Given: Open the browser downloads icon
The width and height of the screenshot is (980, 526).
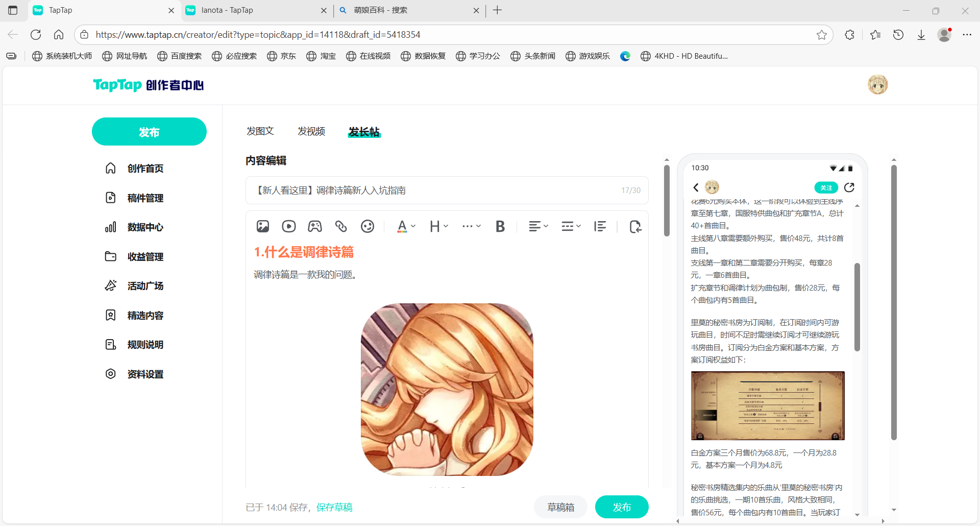Looking at the screenshot, I should (x=921, y=35).
